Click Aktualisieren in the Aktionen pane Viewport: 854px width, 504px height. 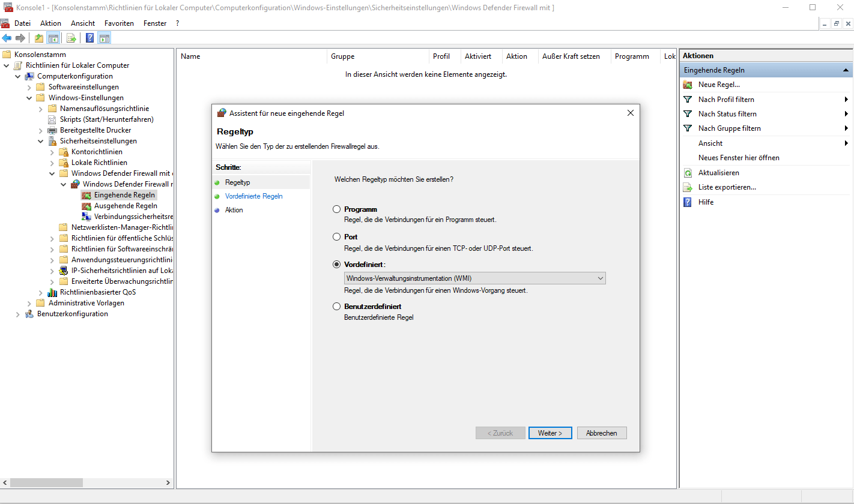718,172
